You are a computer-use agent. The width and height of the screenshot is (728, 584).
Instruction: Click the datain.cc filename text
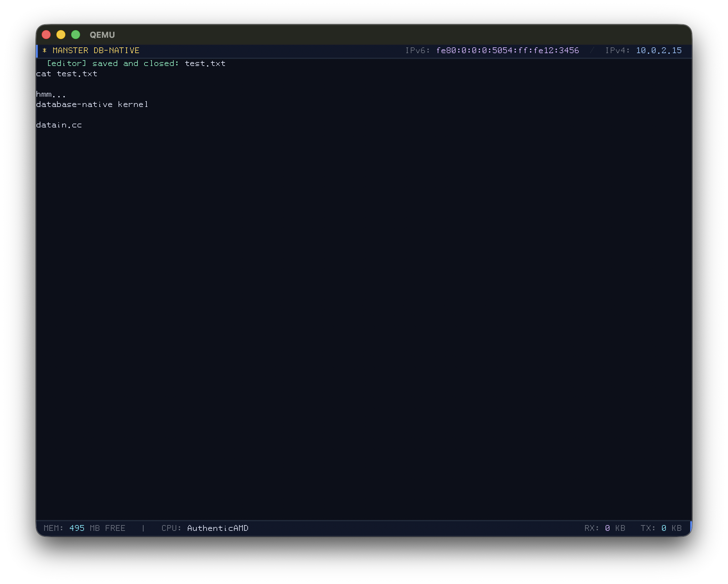[59, 125]
